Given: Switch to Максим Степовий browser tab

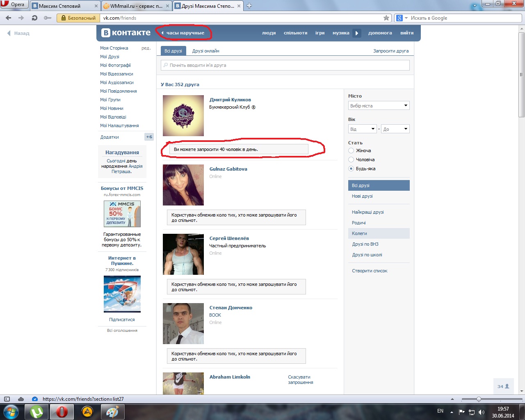Looking at the screenshot, I should coord(65,6).
